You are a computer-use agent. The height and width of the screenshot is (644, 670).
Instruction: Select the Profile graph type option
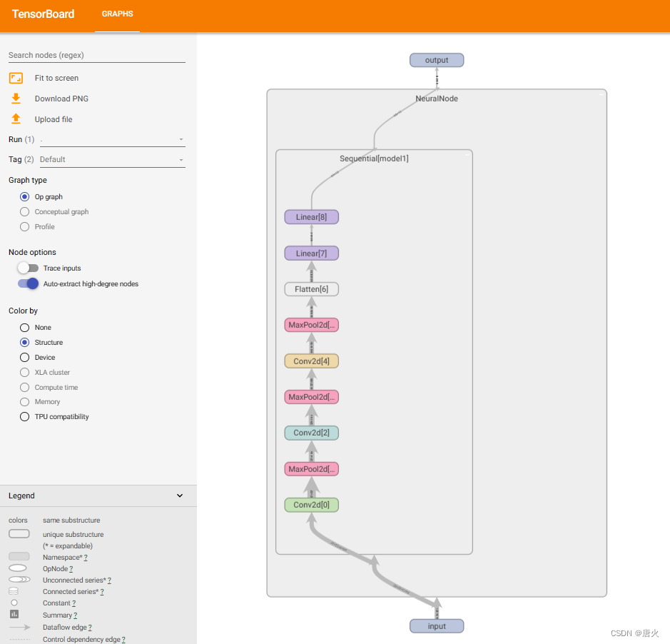pyautogui.click(x=25, y=226)
